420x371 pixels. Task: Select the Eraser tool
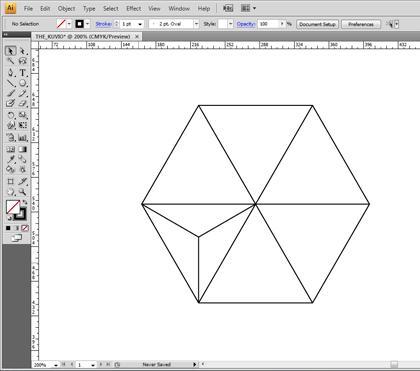pos(22,103)
